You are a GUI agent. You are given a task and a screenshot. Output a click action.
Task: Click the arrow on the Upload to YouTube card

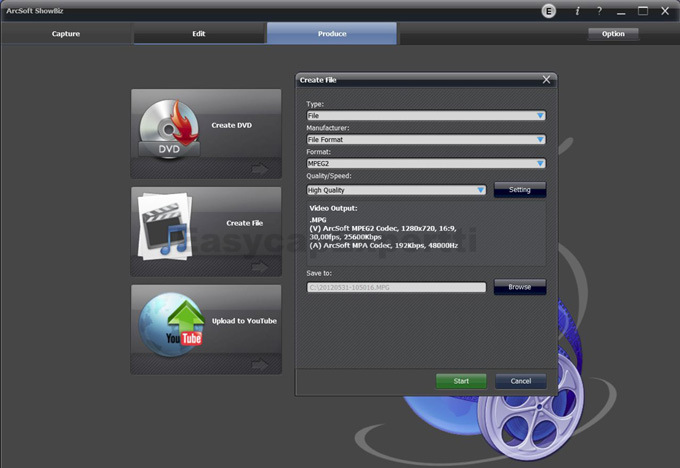260,365
